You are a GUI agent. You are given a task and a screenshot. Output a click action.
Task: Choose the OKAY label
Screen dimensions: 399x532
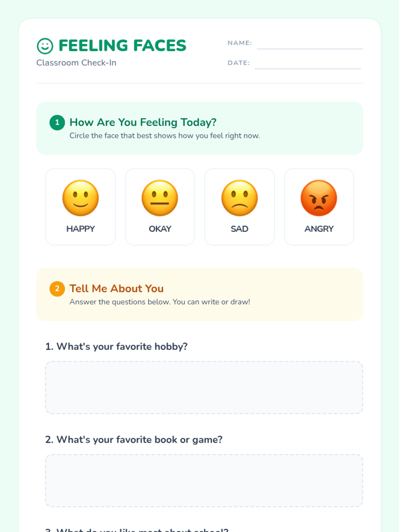click(160, 229)
